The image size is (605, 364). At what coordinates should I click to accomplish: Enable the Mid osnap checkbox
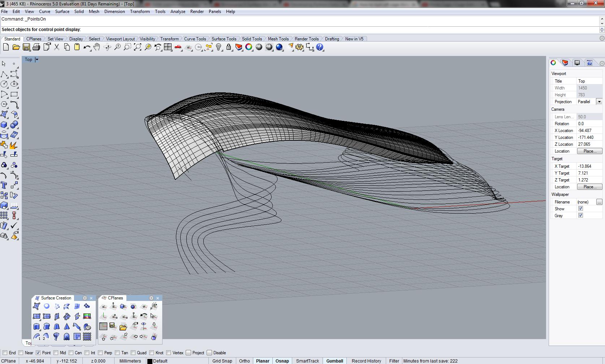[56, 353]
